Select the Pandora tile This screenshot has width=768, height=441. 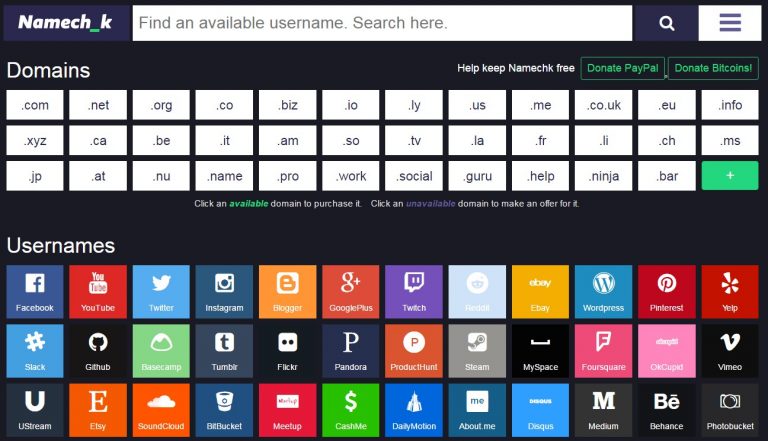[x=351, y=351]
